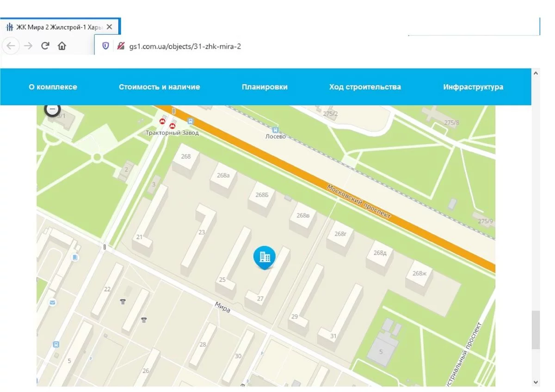Open the tracking protection shield icon

(105, 46)
